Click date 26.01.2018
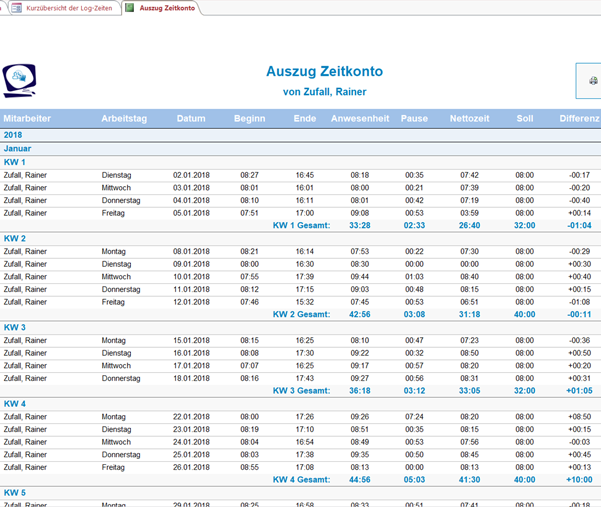 point(191,467)
